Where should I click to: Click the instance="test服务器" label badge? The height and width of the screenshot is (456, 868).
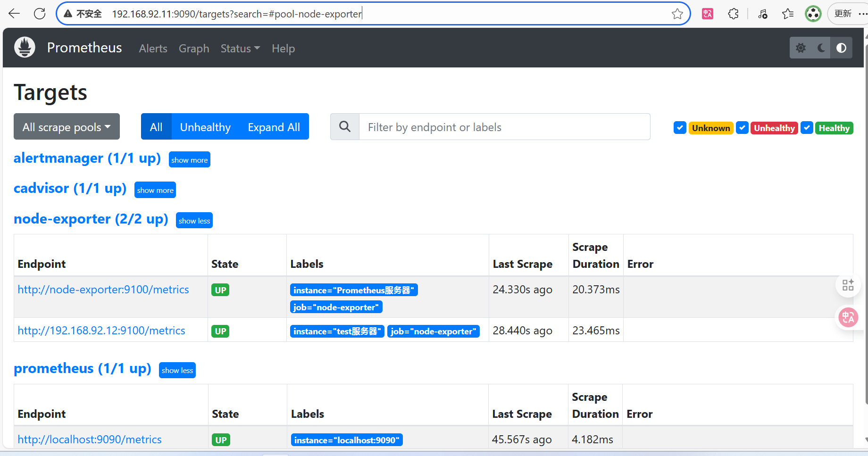(337, 331)
